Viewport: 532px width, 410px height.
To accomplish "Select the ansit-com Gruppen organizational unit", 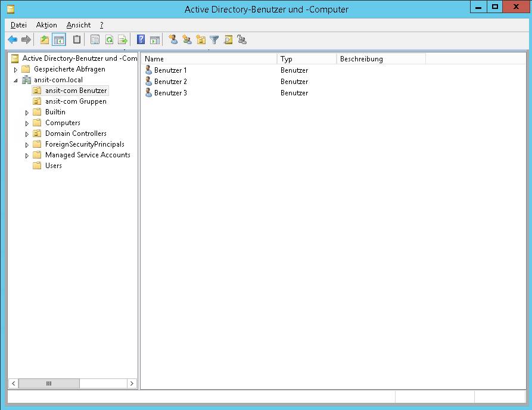I will coord(76,101).
